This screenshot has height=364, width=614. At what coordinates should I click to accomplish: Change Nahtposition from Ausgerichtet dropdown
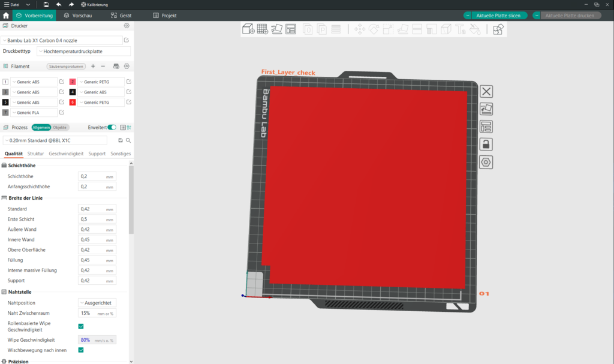(97, 302)
